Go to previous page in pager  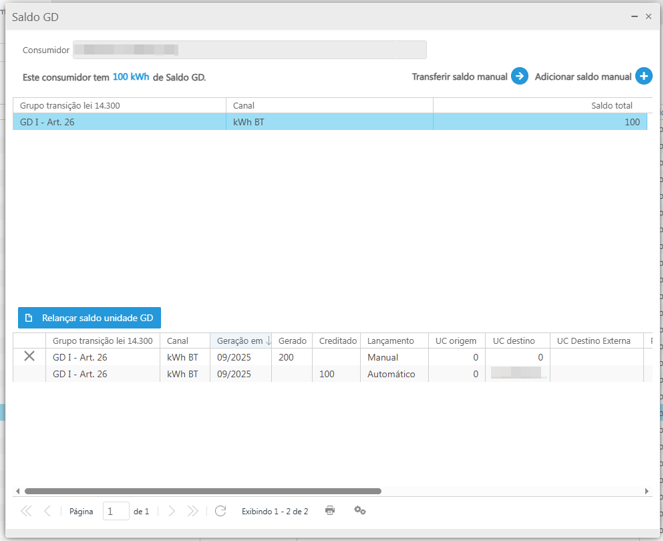point(47,511)
